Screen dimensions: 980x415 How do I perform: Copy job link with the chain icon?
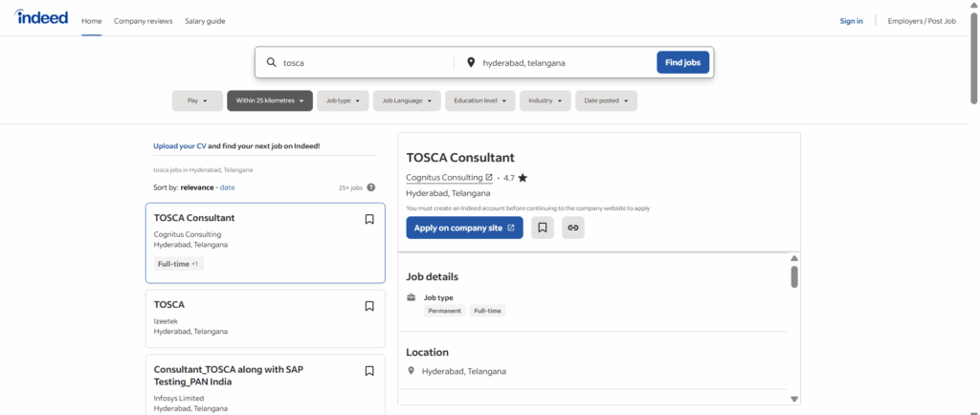(573, 228)
